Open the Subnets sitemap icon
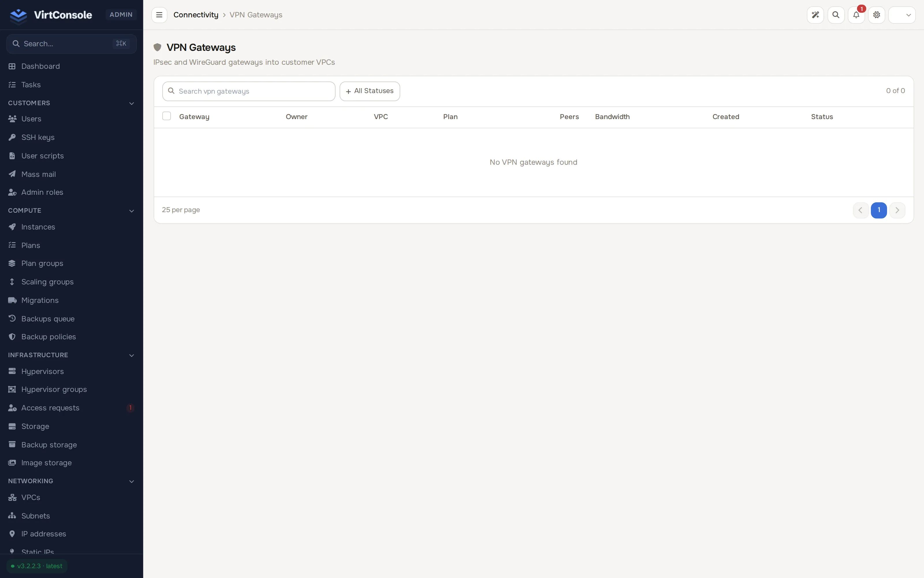The image size is (924, 578). [12, 516]
